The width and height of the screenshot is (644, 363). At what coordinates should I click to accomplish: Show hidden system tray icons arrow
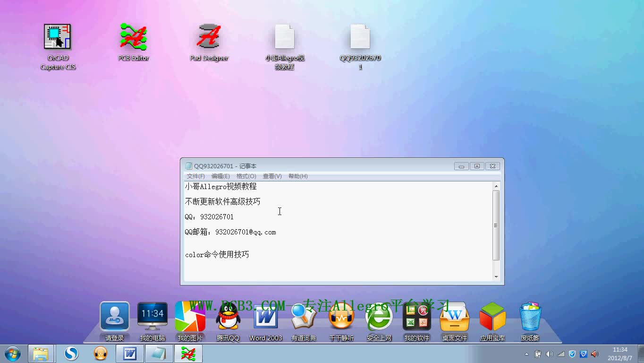pos(527,354)
